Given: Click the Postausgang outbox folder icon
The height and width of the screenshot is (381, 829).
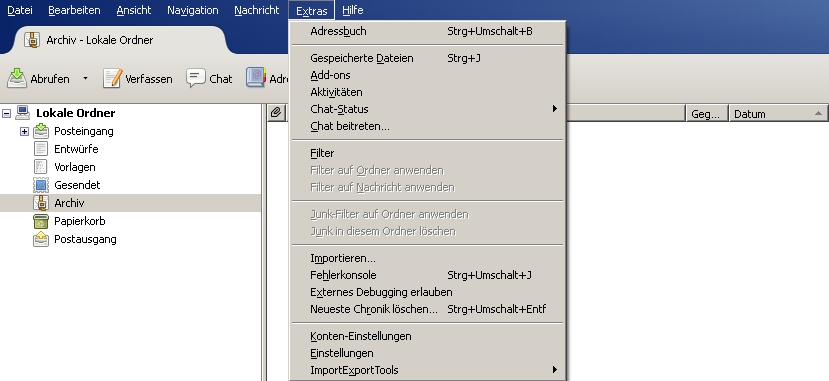Looking at the screenshot, I should coord(41,239).
